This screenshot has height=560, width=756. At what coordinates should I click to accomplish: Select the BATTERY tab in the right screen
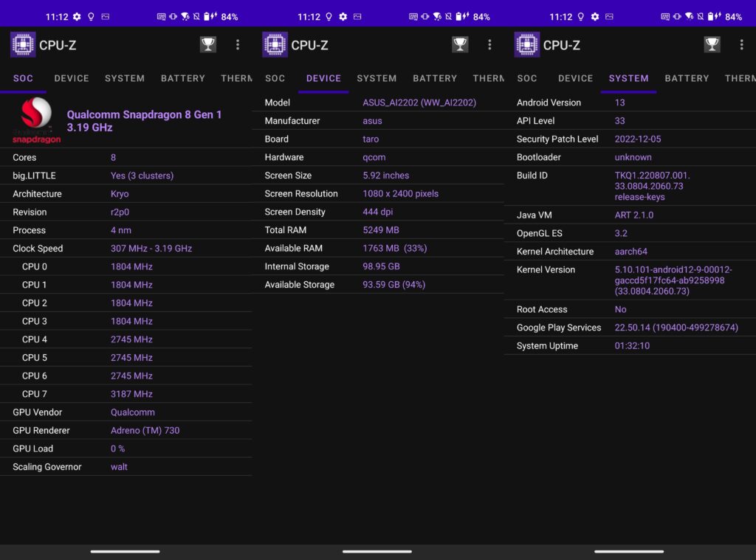point(687,78)
